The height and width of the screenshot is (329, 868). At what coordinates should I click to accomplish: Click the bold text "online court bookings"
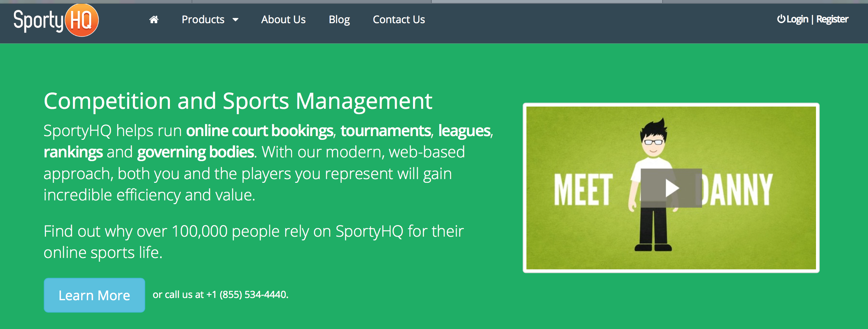[260, 131]
